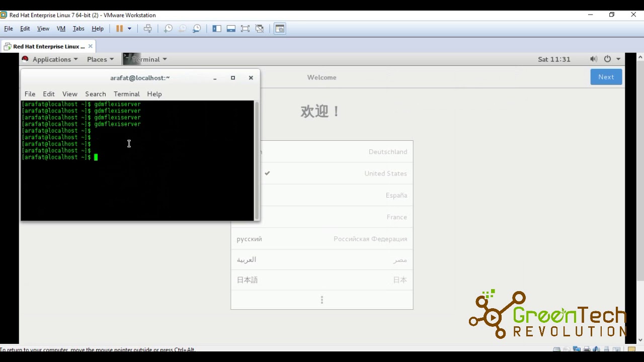
Task: Expand the system menu arrow
Action: tap(618, 59)
